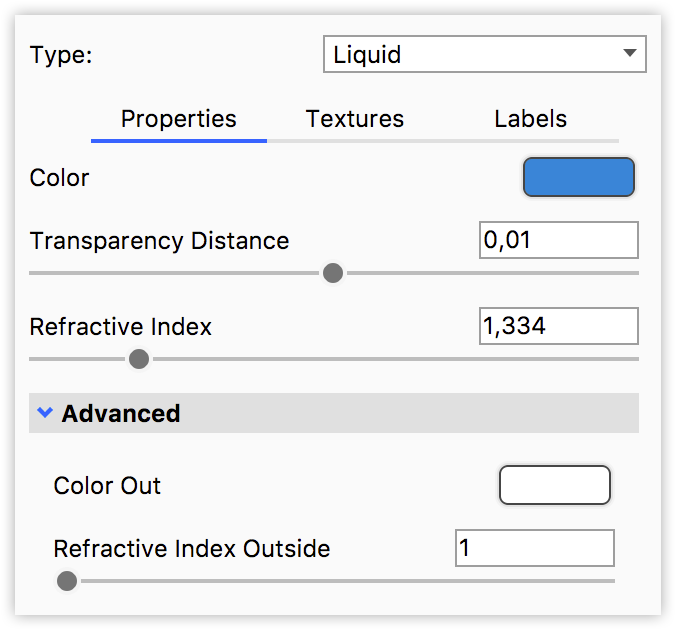Image resolution: width=676 pixels, height=630 pixels.
Task: Switch to the Textures tab
Action: 355,120
